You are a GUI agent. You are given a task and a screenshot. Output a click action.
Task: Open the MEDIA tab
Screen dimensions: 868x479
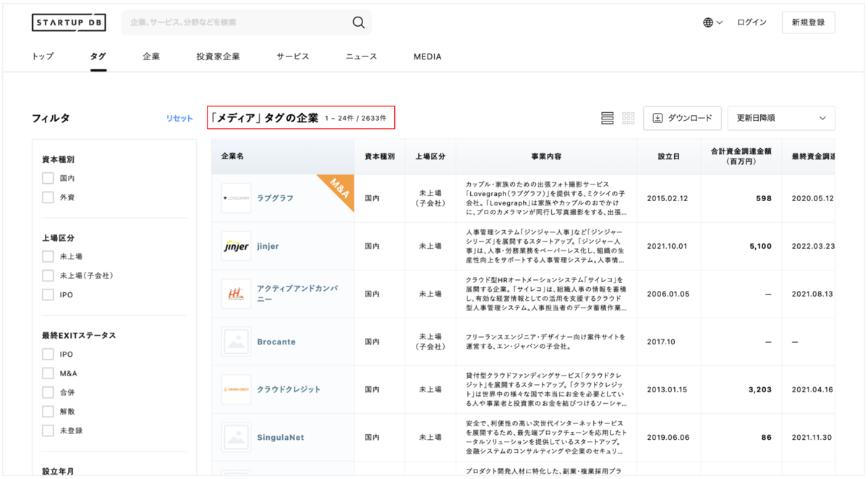pyautogui.click(x=427, y=56)
